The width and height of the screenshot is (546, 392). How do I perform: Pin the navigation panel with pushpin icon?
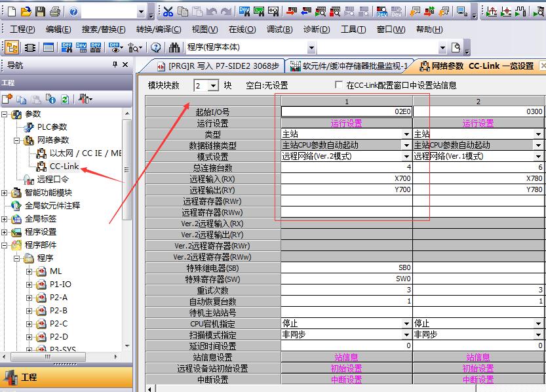(115, 65)
